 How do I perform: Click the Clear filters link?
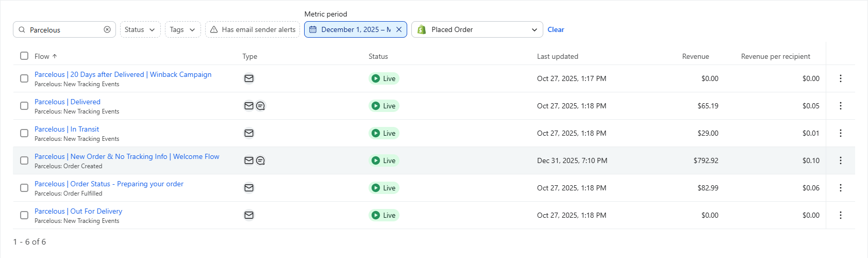[x=556, y=29]
